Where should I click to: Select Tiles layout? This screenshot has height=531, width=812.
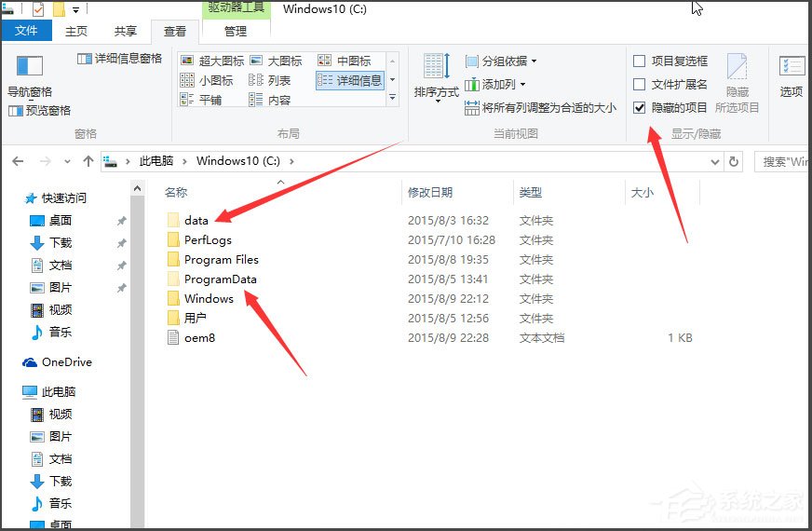coord(201,100)
